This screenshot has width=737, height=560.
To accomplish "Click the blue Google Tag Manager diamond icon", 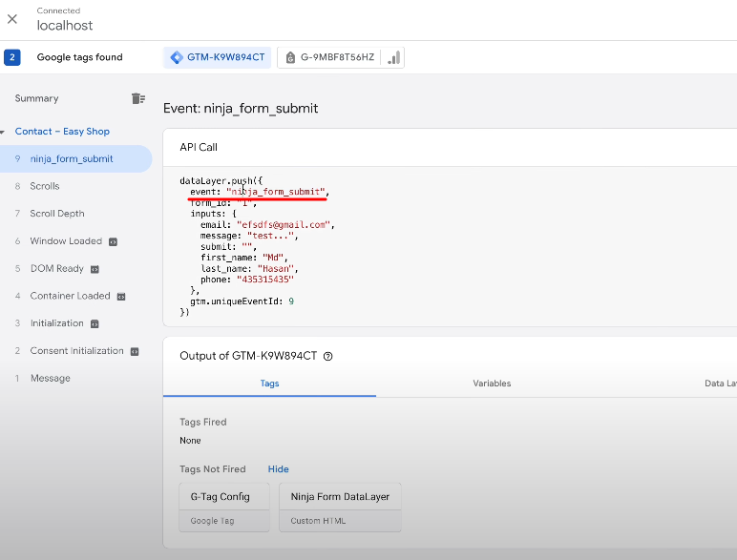I will pos(177,57).
